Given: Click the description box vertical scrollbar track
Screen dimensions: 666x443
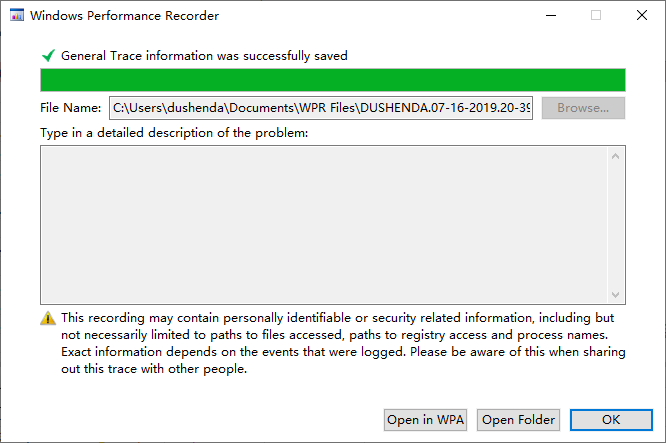Looking at the screenshot, I should click(x=617, y=225).
